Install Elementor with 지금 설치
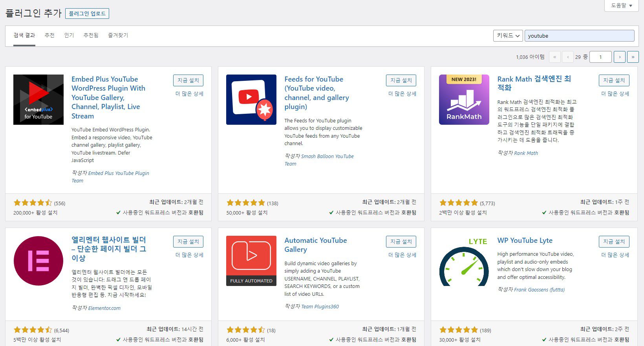Image resolution: width=644 pixels, height=346 pixels. 188,242
